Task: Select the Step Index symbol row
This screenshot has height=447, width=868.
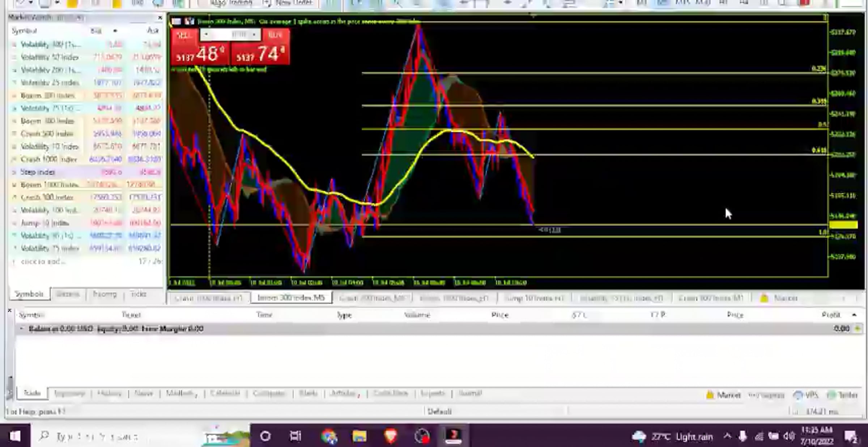Action: pyautogui.click(x=38, y=172)
